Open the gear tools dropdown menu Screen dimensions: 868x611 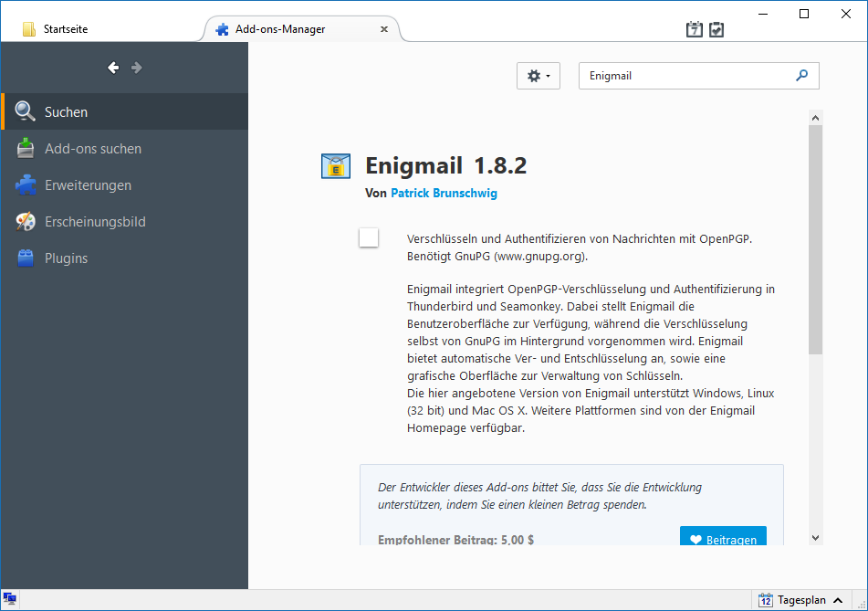539,76
